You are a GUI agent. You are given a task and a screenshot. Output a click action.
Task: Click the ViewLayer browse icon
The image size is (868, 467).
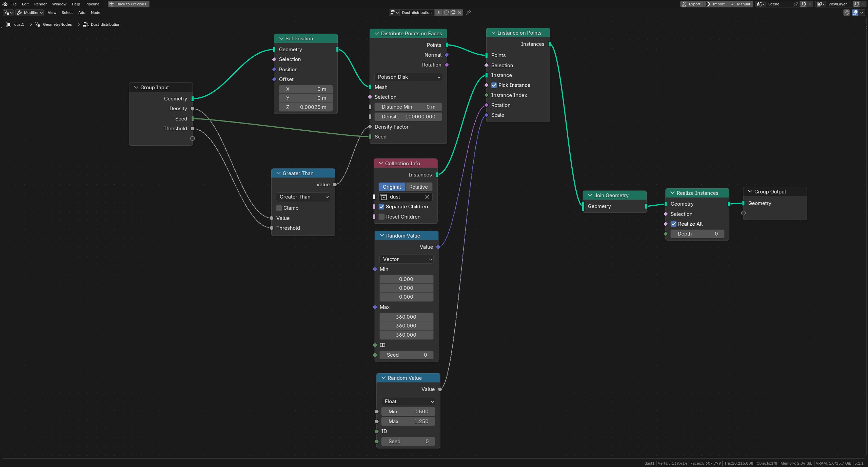821,4
